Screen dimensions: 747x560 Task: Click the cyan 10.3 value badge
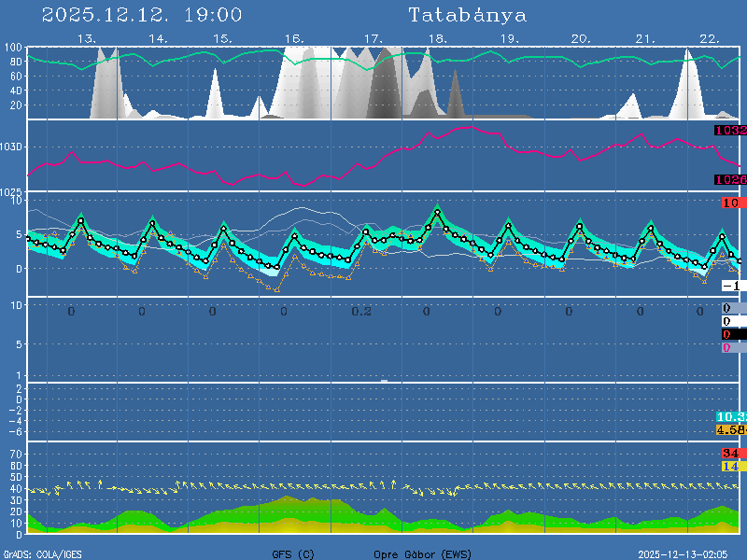coord(730,416)
